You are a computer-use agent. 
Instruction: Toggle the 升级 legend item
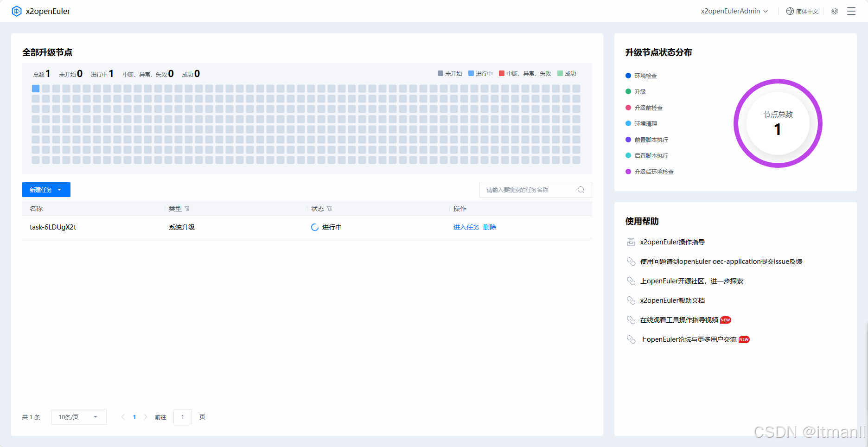(636, 92)
